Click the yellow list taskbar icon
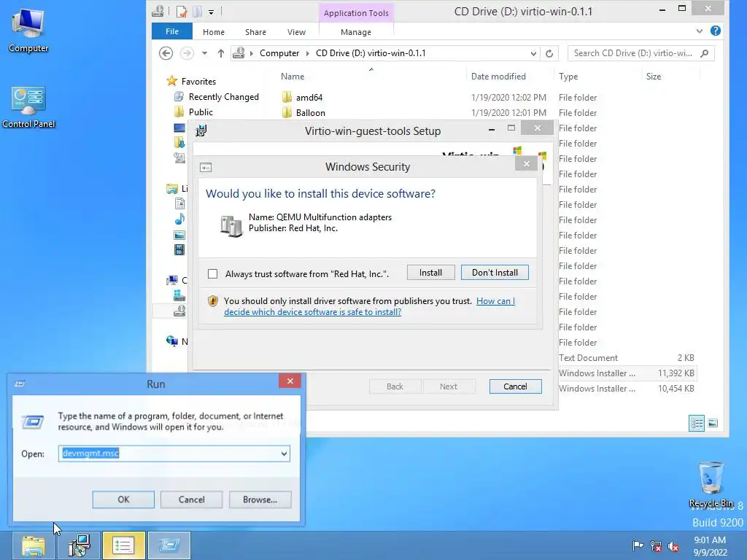747x560 pixels. 123,545
